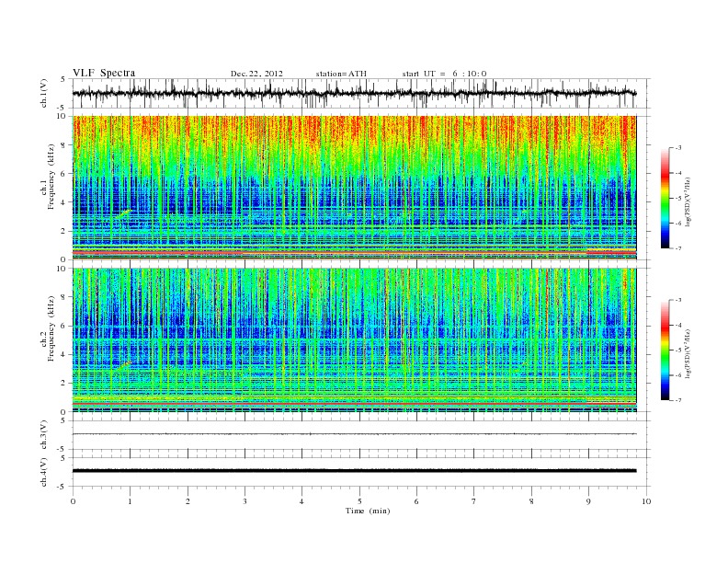
Task: Click the time axis tick label '7'
Action: coord(474,501)
